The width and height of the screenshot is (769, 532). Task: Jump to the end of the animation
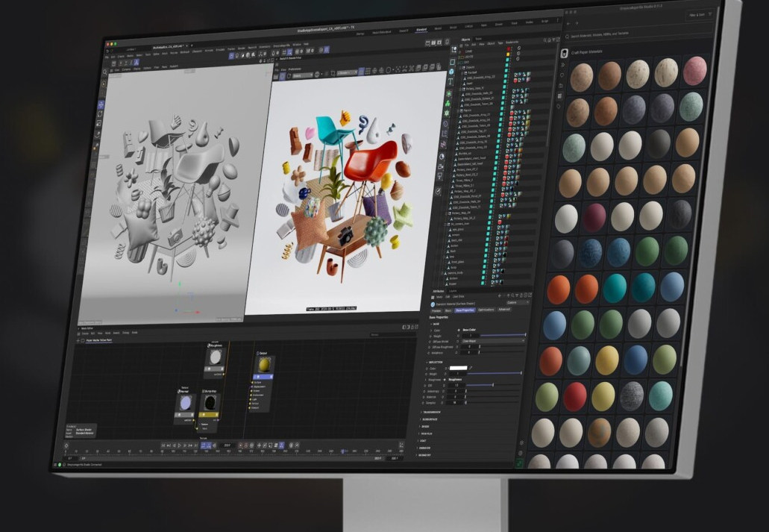point(196,445)
